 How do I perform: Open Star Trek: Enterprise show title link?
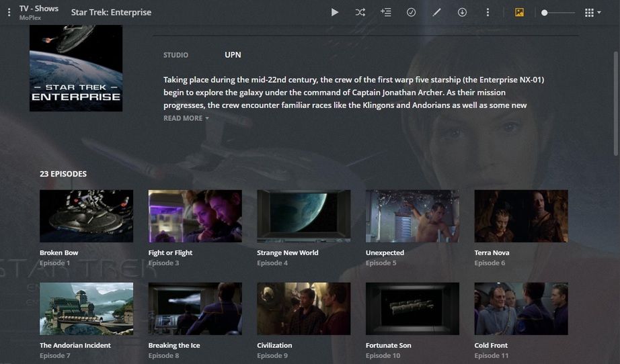tap(111, 12)
